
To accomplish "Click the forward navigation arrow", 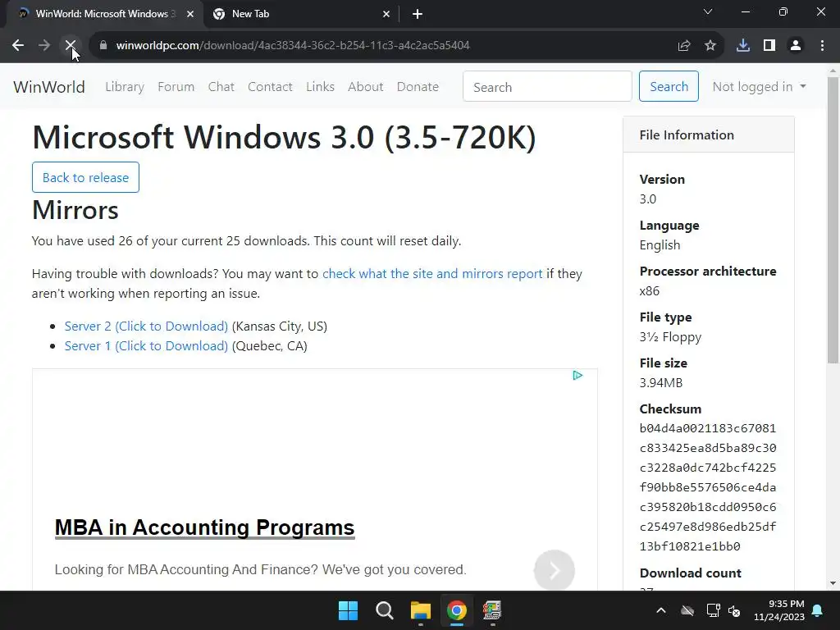I will 44,46.
